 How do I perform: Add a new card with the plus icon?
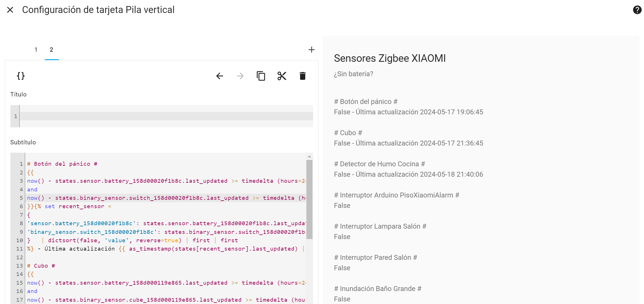point(312,49)
